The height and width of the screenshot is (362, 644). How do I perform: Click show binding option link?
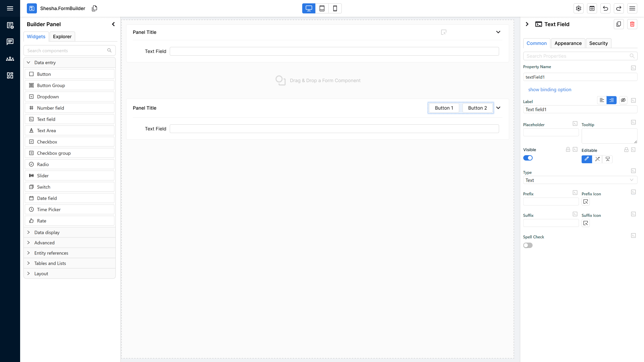coord(549,89)
